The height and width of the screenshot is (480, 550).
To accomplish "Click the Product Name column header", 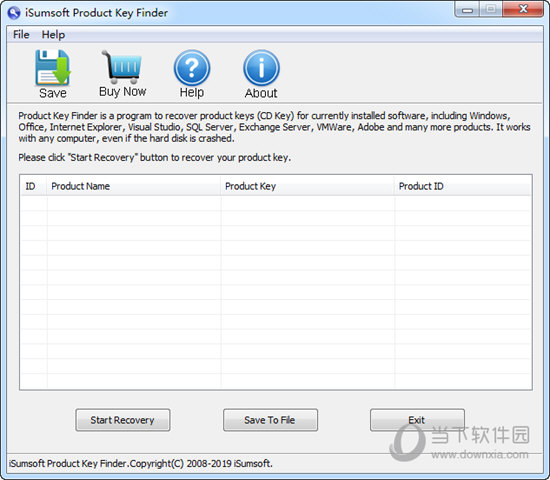I will point(134,186).
